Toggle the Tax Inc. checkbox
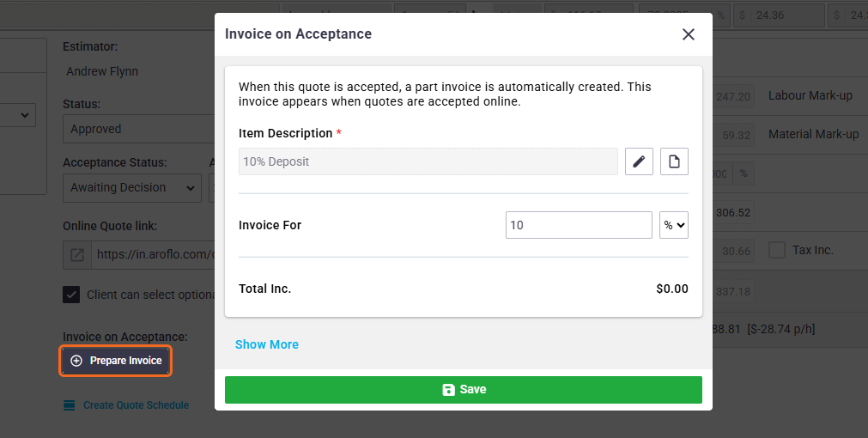Viewport: 868px width, 438px height. [x=777, y=250]
